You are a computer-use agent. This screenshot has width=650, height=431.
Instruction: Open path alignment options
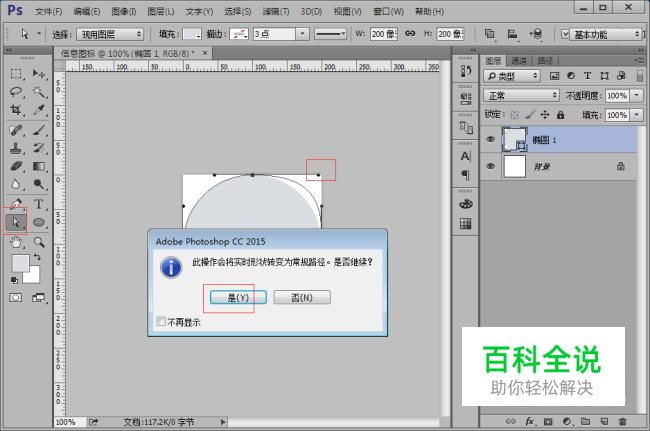512,34
